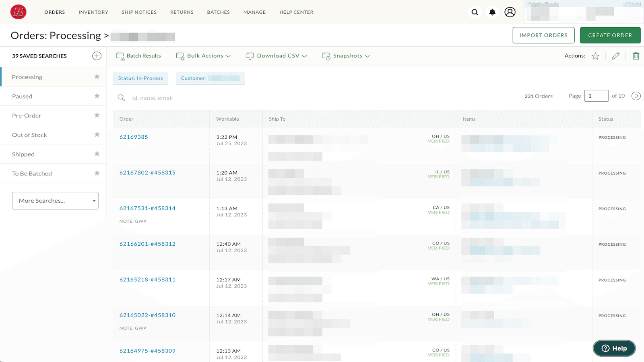The height and width of the screenshot is (362, 644).
Task: Open the More Searches dropdown
Action: point(55,201)
